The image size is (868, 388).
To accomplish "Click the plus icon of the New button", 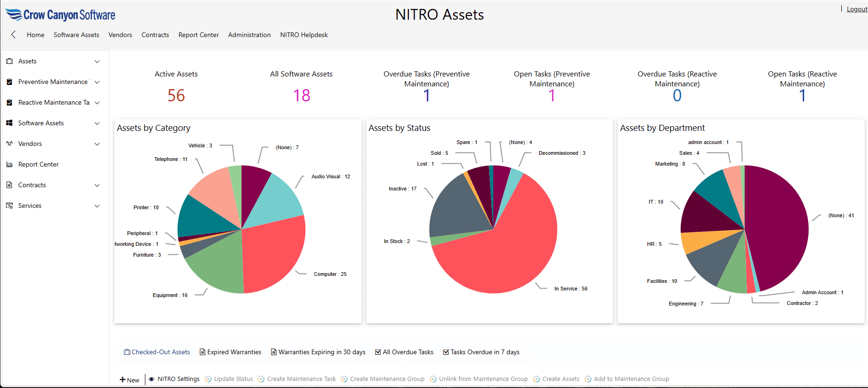I will (122, 380).
